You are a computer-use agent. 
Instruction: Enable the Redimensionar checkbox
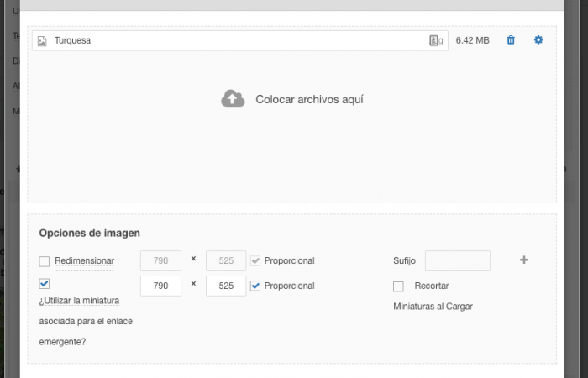pos(45,261)
